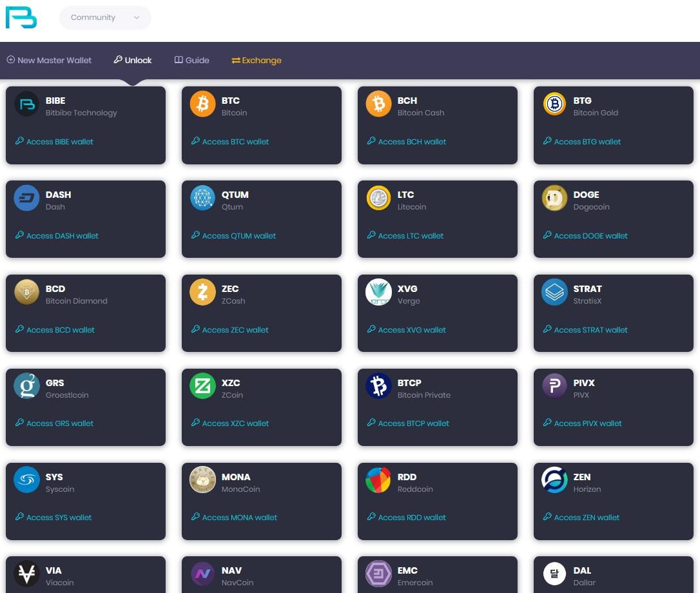Click the BIBE coin icon
Image resolution: width=700 pixels, height=593 pixels.
coord(27,104)
